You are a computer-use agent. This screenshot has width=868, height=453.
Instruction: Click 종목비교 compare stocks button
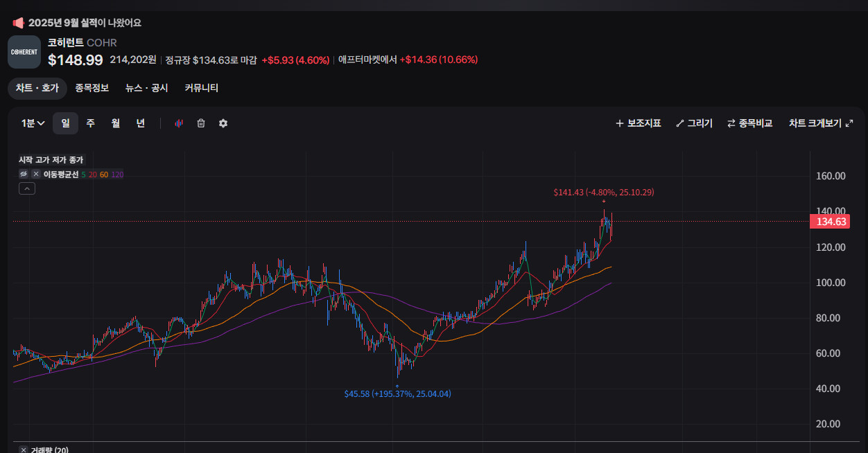749,123
